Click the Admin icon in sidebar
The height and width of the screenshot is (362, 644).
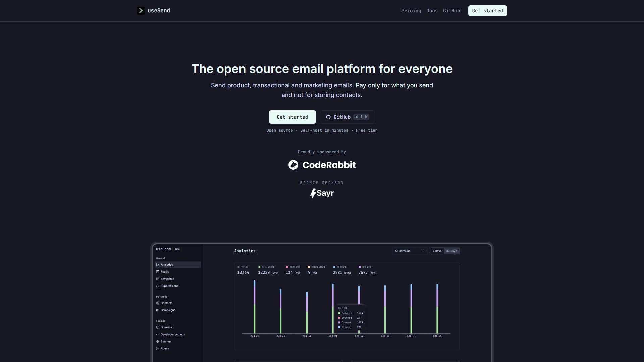[158, 348]
